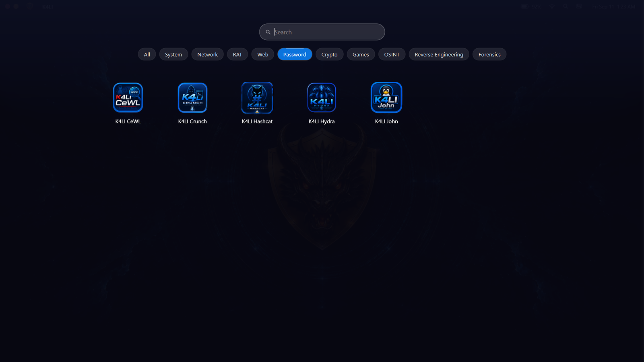Click the "K4LI John" label text

pos(386,121)
